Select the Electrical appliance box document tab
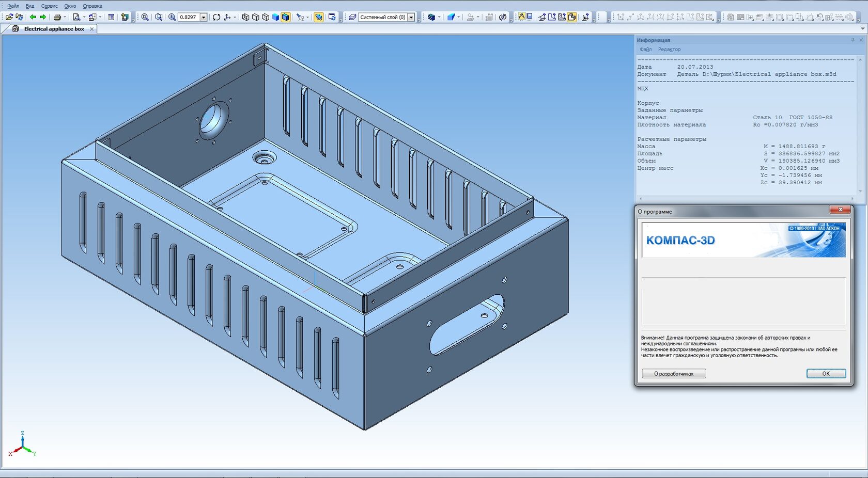The height and width of the screenshot is (478, 868). (x=54, y=29)
